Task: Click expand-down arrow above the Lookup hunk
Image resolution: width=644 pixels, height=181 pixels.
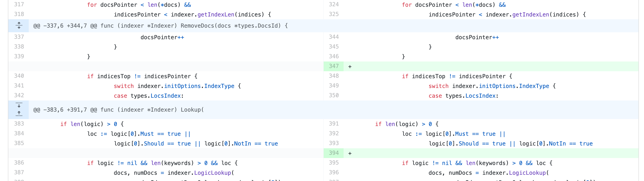Action: pyautogui.click(x=19, y=105)
